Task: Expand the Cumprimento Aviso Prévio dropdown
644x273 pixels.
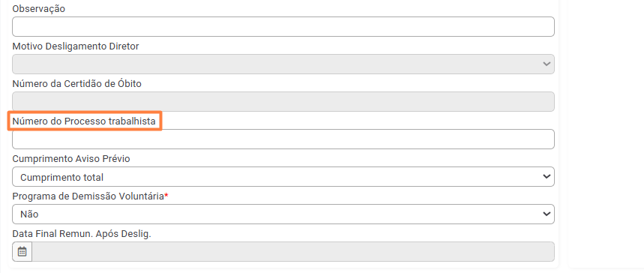Action: coord(283,177)
